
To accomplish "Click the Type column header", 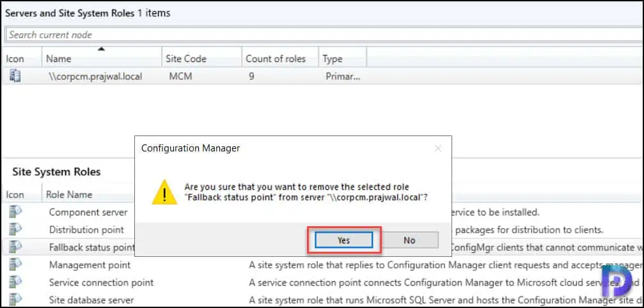I will pos(342,59).
